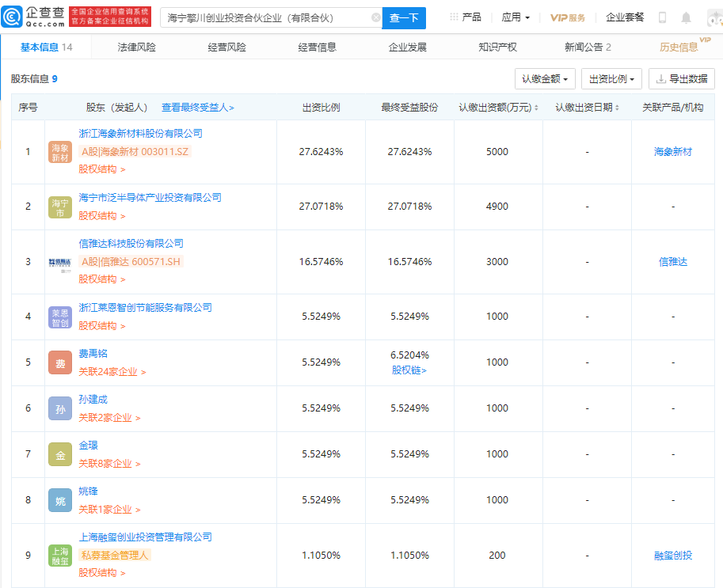
Task: Click the Qcc.com logo icon
Action: 12,17
